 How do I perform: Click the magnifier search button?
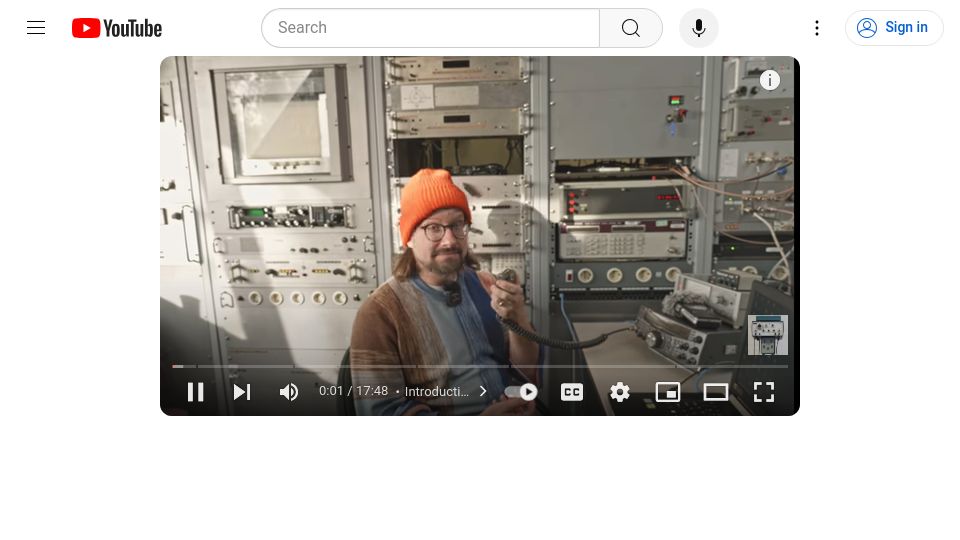pos(631,28)
